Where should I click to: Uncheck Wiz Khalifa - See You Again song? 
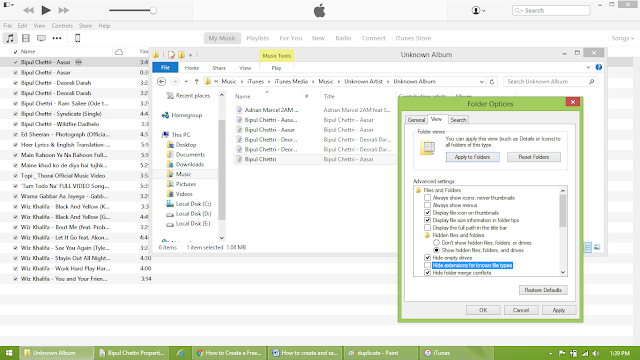point(16,248)
